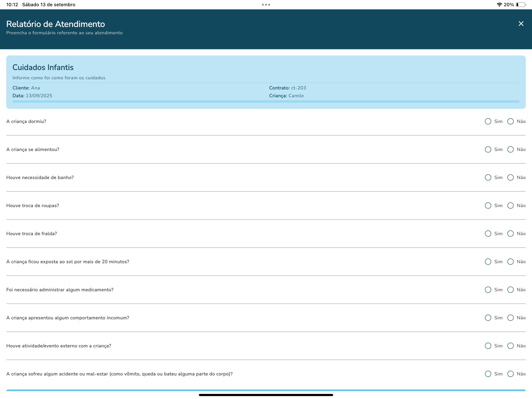The width and height of the screenshot is (532, 399).
Task: Choose Não for 'A criança se alimentou?'
Action: pyautogui.click(x=510, y=149)
